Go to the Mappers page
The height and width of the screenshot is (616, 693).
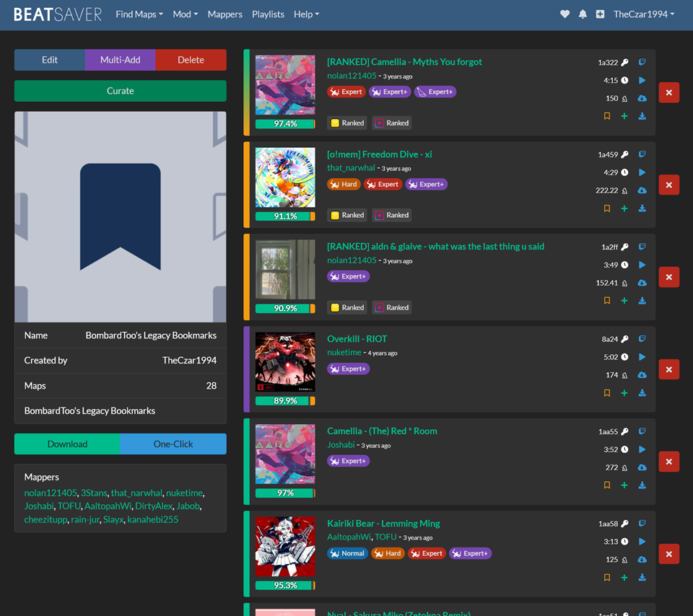tap(225, 14)
